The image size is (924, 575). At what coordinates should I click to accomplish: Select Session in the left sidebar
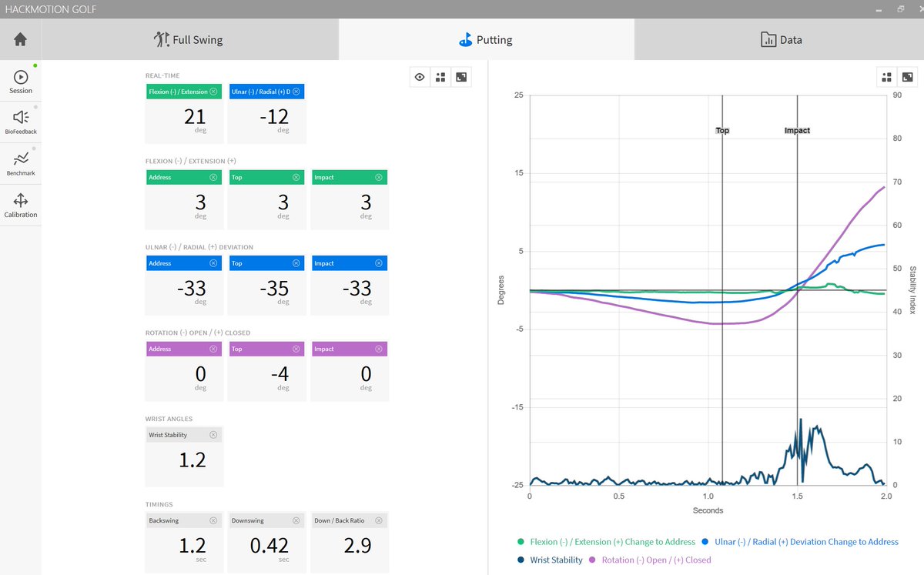[x=20, y=79]
